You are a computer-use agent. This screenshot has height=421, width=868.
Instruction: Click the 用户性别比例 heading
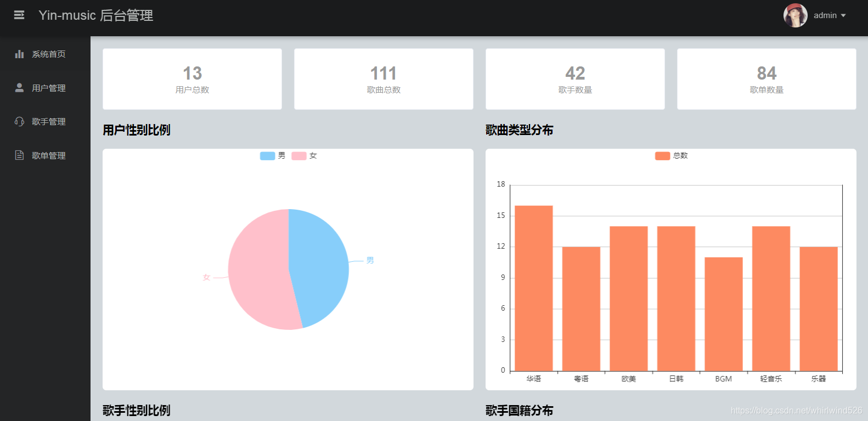click(137, 130)
